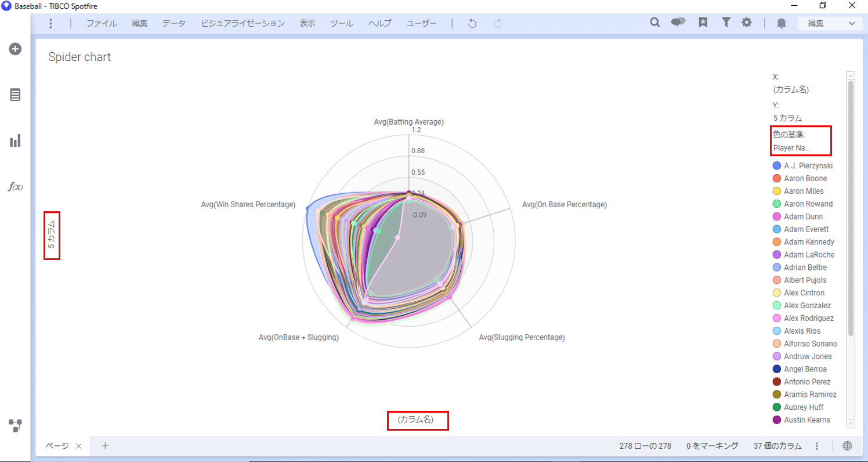Screen dimensions: 868x462
Task: Click the Spider chart title
Action: tap(79, 57)
